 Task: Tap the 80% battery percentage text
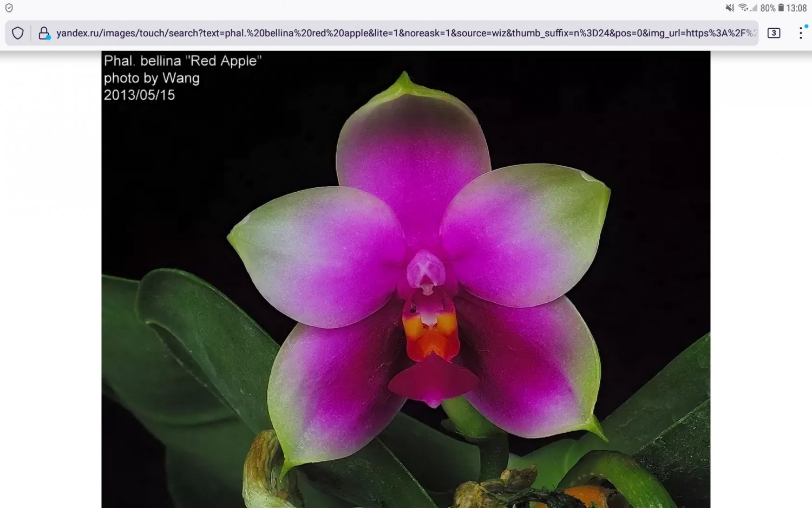coord(768,8)
